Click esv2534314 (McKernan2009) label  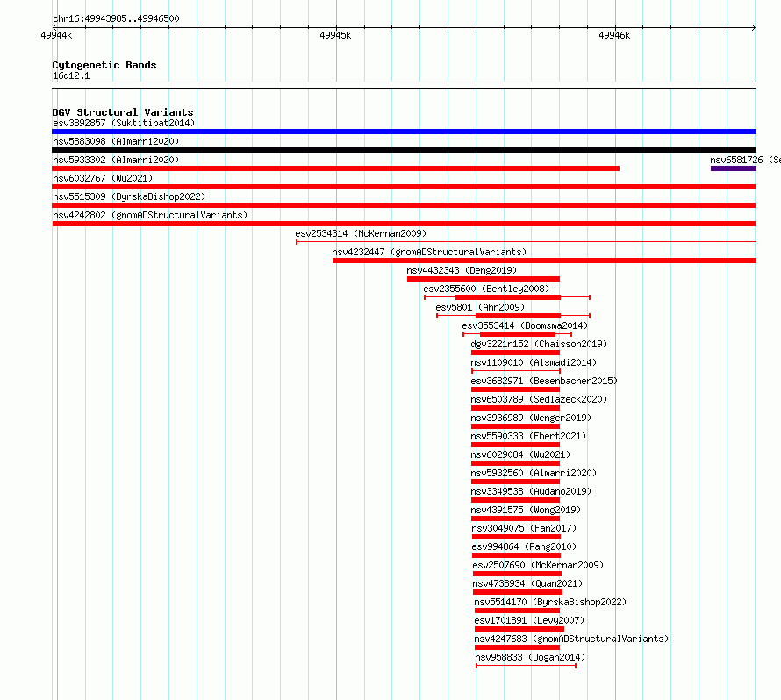tap(361, 233)
